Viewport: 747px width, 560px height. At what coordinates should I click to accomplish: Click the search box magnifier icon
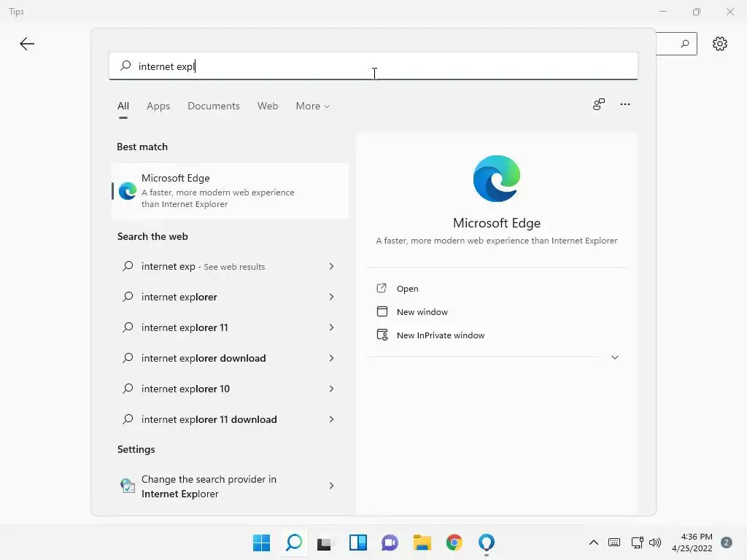coord(125,66)
